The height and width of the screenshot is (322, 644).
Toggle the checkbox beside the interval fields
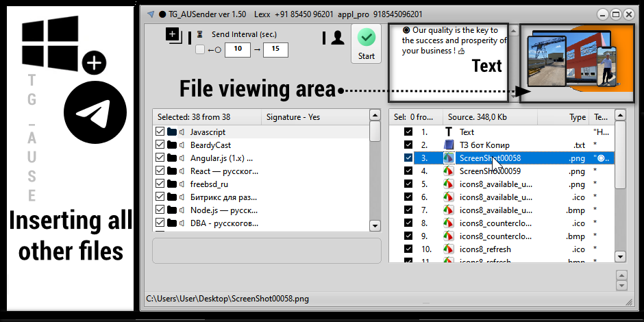pyautogui.click(x=200, y=50)
